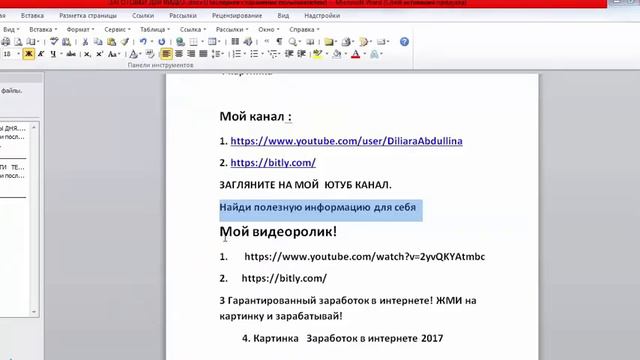Switch to Надстройки ribbon tab
Screen dimensions: 640x360
tap(322, 16)
